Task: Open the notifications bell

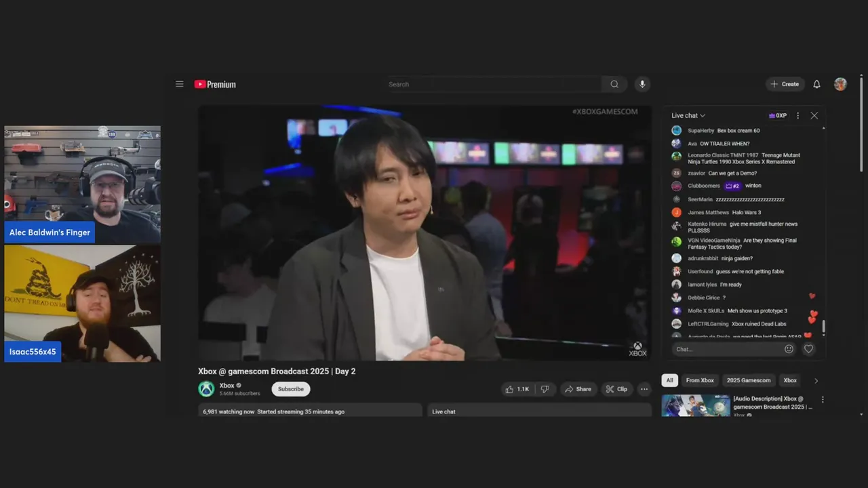Action: [816, 84]
